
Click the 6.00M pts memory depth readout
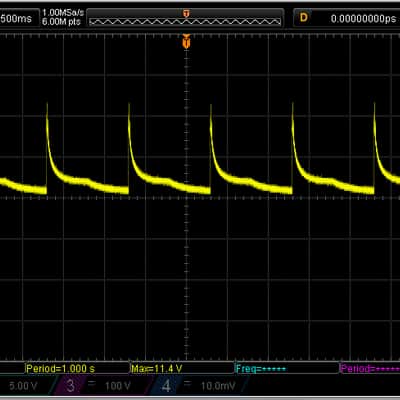[x=62, y=22]
